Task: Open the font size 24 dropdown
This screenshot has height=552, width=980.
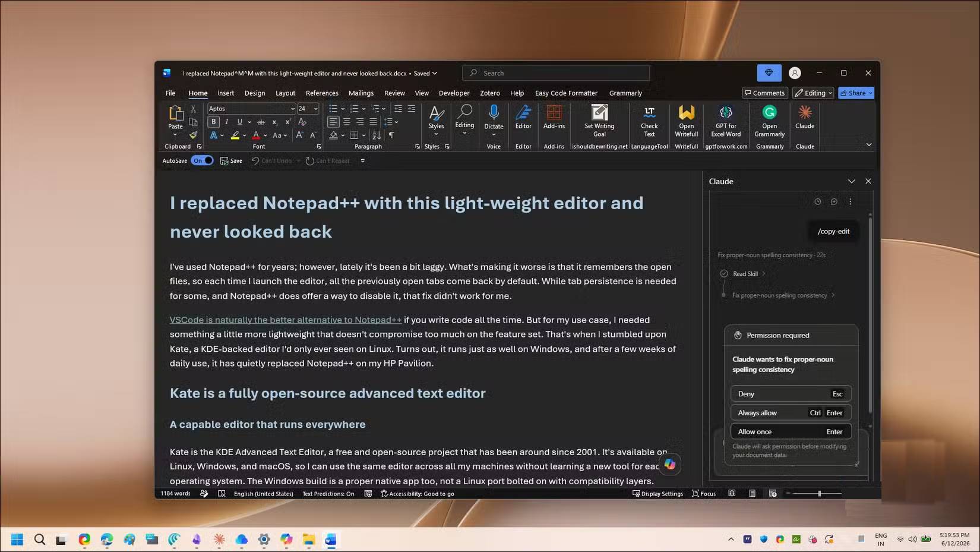Action: 315,109
